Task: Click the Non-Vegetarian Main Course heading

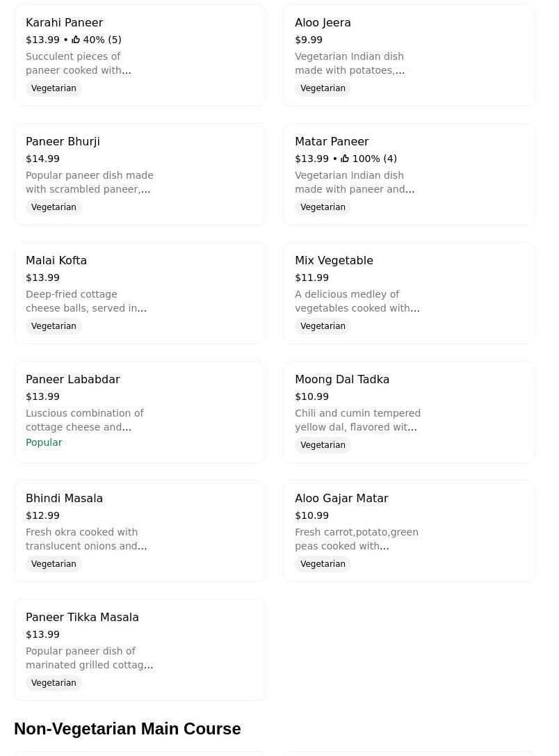Action: 127,729
